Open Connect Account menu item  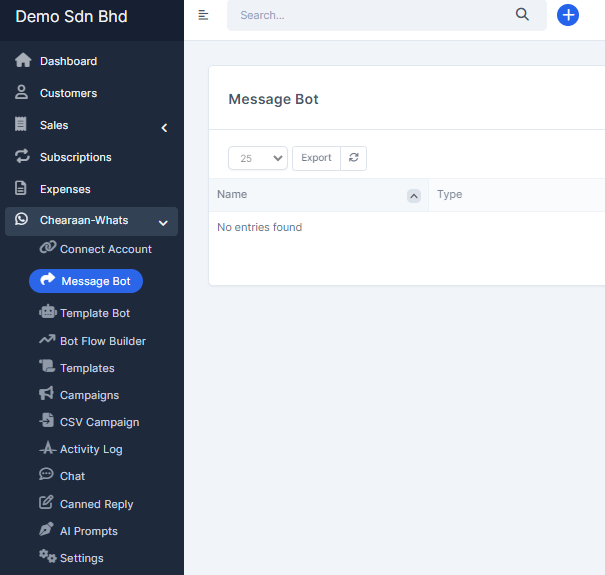105,249
